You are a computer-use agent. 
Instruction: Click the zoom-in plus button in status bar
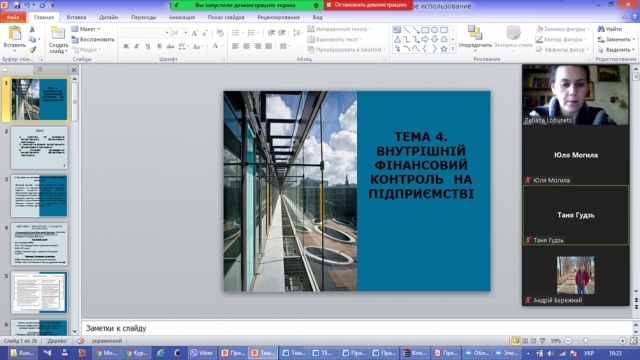(x=622, y=340)
